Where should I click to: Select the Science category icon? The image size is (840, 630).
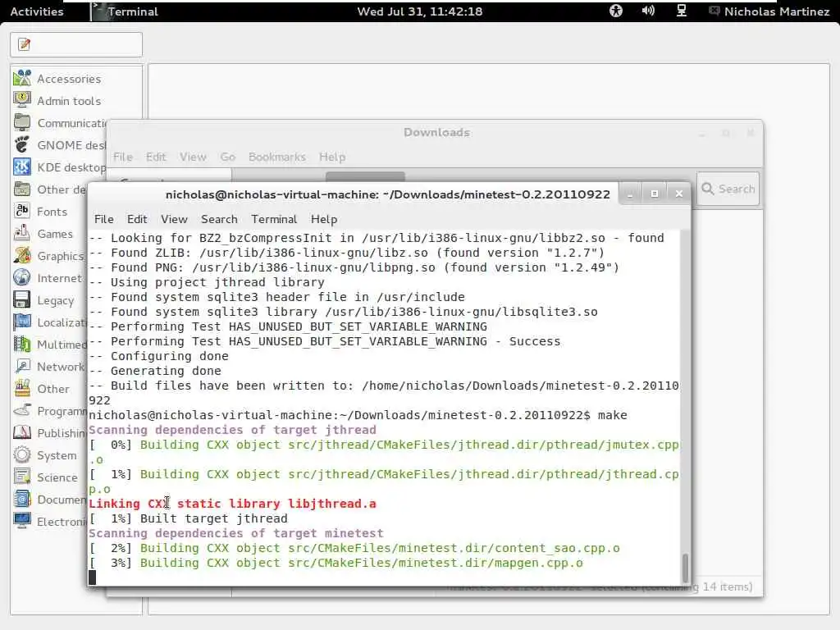22,477
